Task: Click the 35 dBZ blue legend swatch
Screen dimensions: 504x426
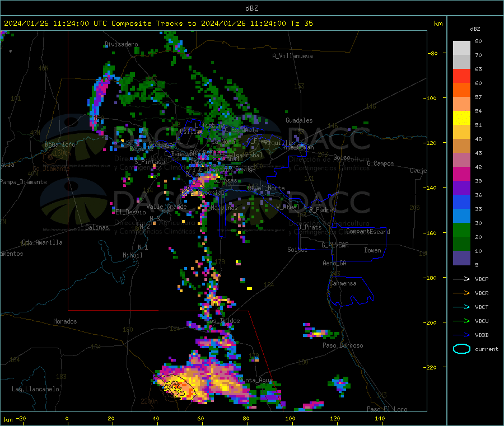Action: 461,202
